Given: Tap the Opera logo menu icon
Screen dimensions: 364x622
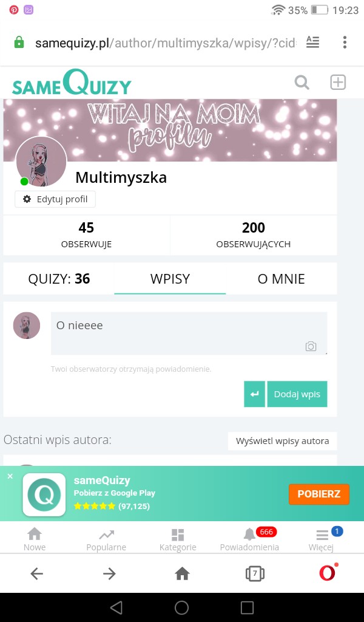Looking at the screenshot, I should click(328, 573).
